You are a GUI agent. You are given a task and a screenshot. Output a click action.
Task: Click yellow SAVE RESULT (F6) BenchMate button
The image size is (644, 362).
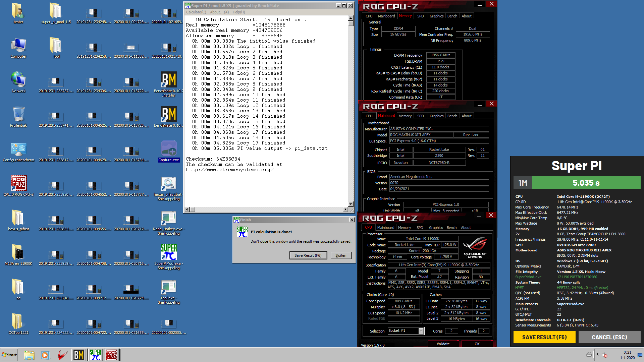tap(544, 337)
